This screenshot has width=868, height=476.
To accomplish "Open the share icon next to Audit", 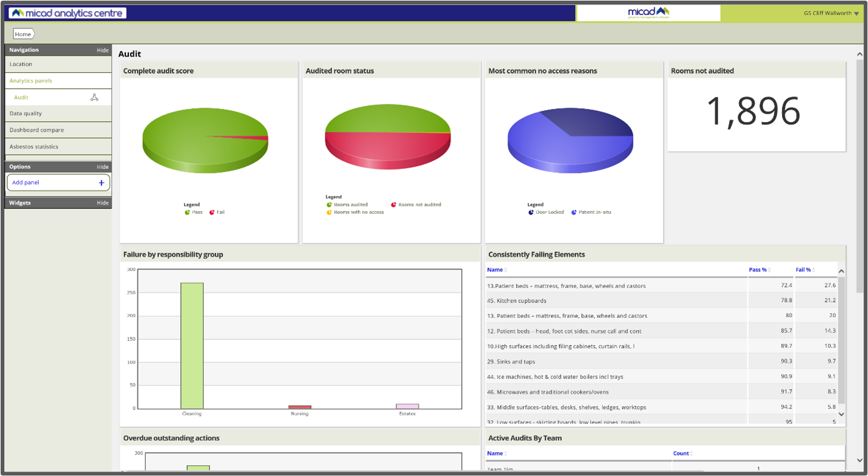I will click(95, 97).
